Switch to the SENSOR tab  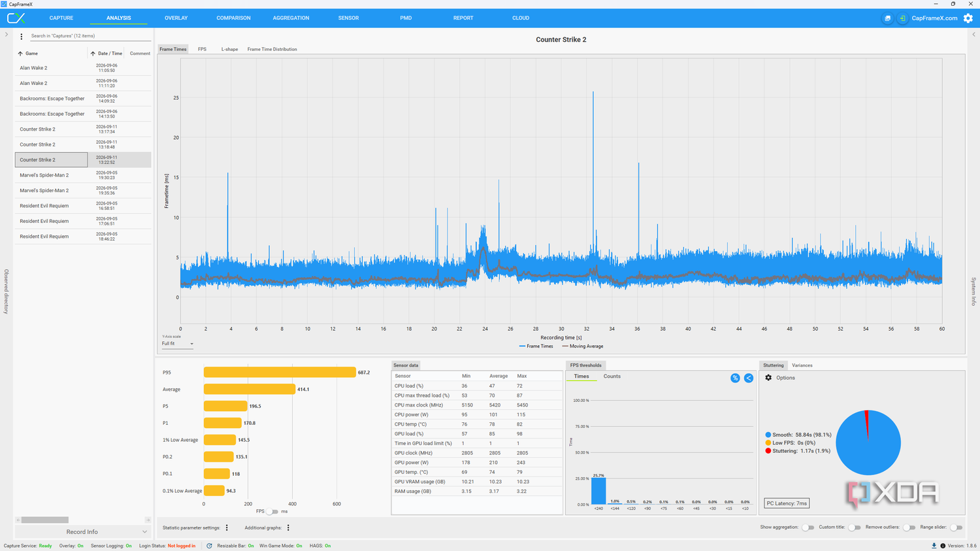pyautogui.click(x=349, y=18)
